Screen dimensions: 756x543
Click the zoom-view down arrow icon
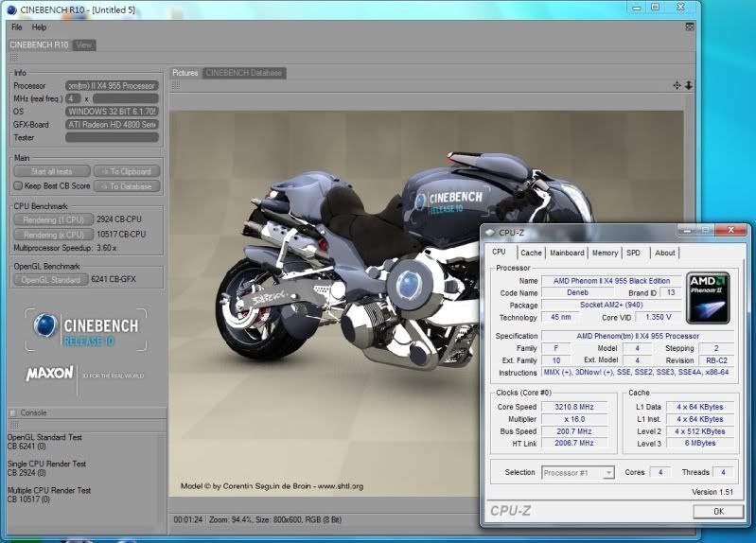pyautogui.click(x=689, y=85)
